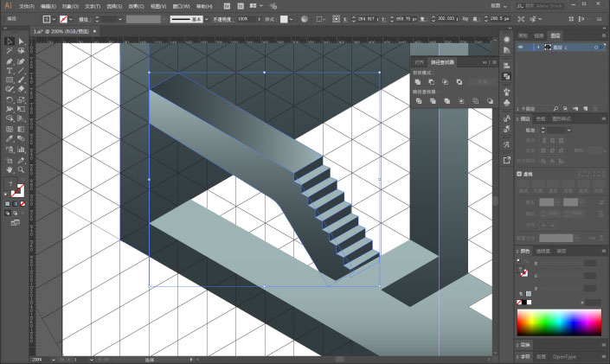Select the Curvature tool

(21, 61)
